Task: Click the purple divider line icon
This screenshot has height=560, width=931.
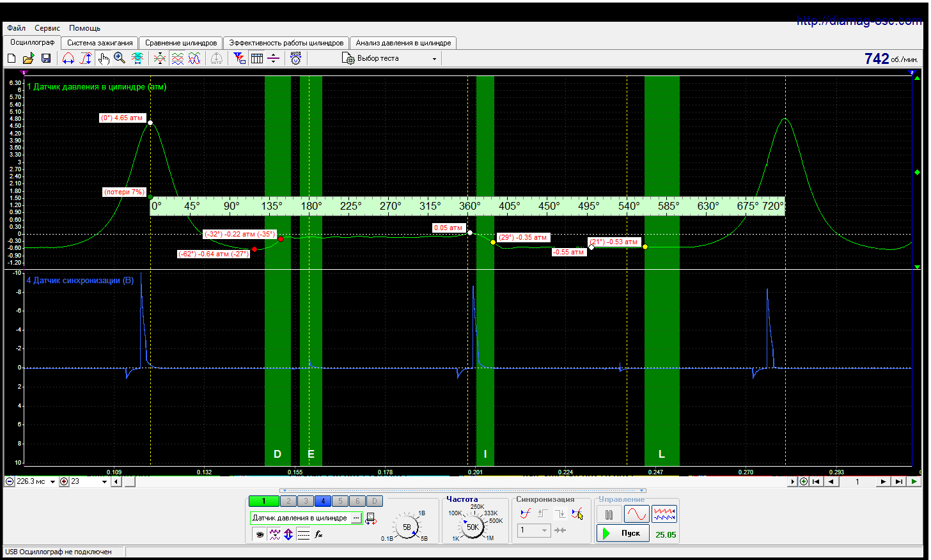Action: 273,58
